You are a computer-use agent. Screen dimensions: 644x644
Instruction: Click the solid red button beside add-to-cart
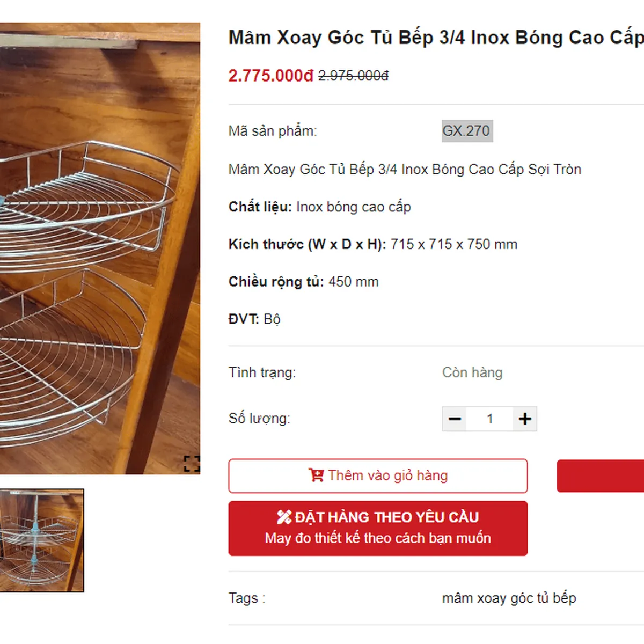coord(600,476)
